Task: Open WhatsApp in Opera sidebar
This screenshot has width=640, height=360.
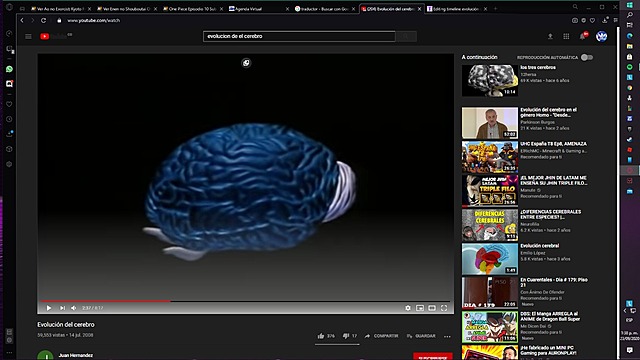Action: click(9, 69)
